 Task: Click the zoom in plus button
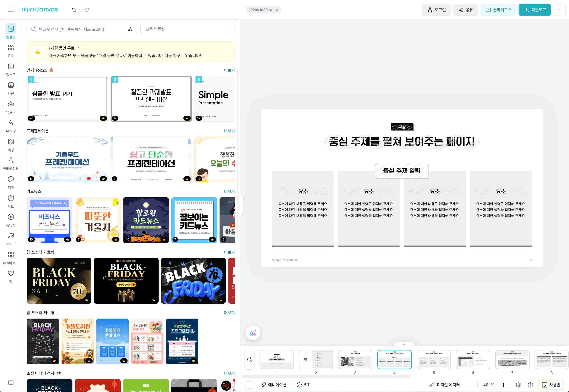coord(503,385)
